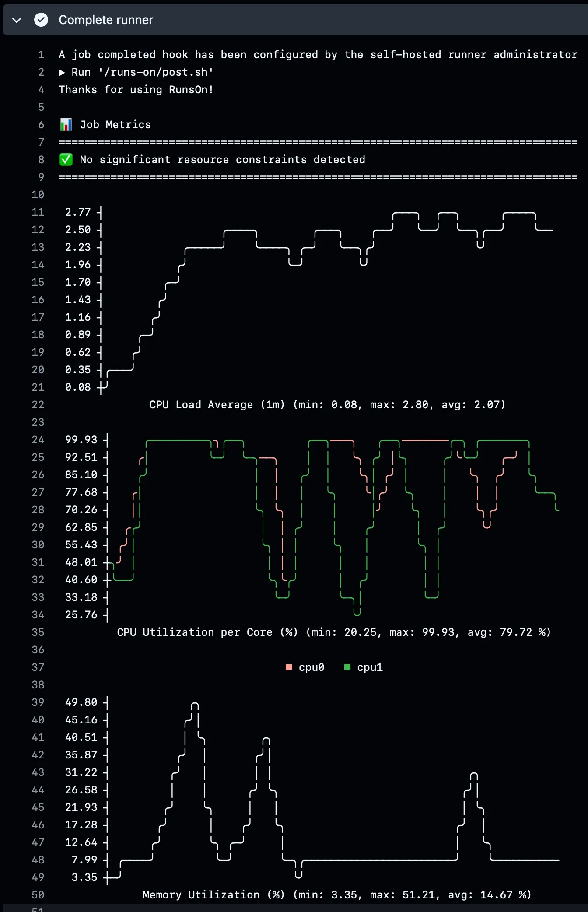Click the 3.35 axis value
Viewport: 588px width, 912px height.
point(84,877)
